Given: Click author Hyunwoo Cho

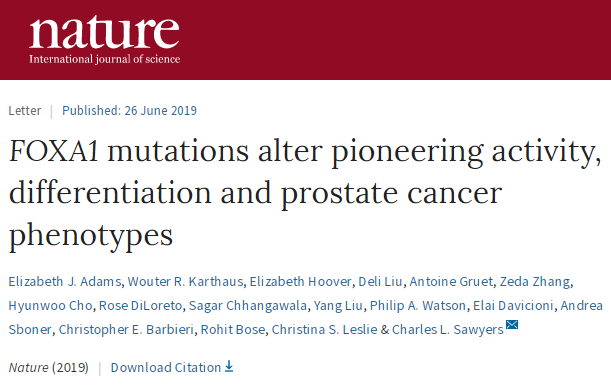Looking at the screenshot, I should 50,305.
